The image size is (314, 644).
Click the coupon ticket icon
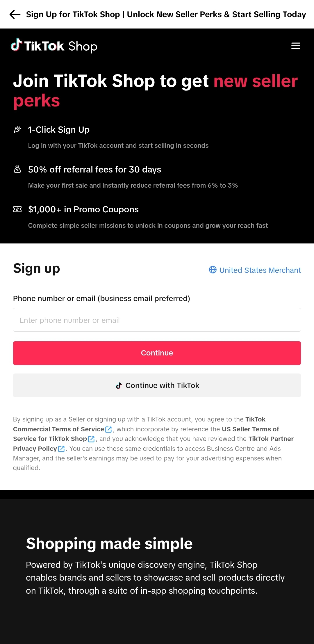pos(17,209)
